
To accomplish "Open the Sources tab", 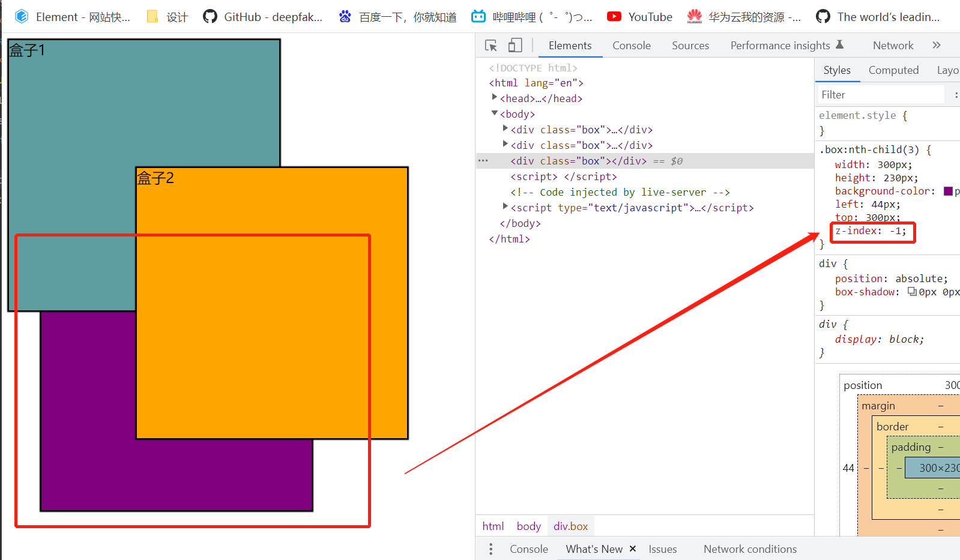I will click(x=690, y=46).
